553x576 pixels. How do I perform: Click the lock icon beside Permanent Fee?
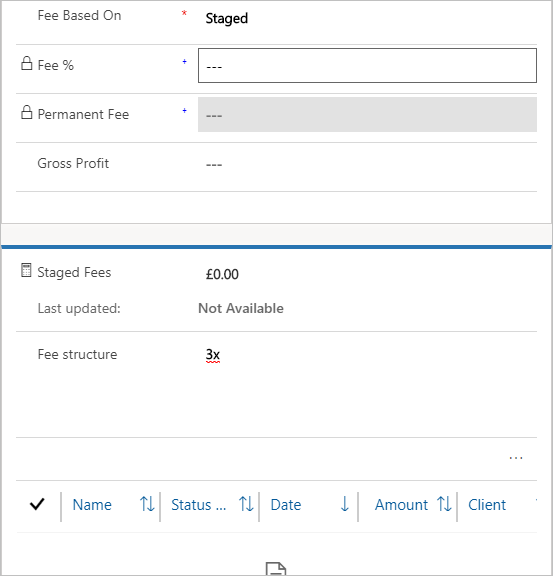[x=26, y=112]
